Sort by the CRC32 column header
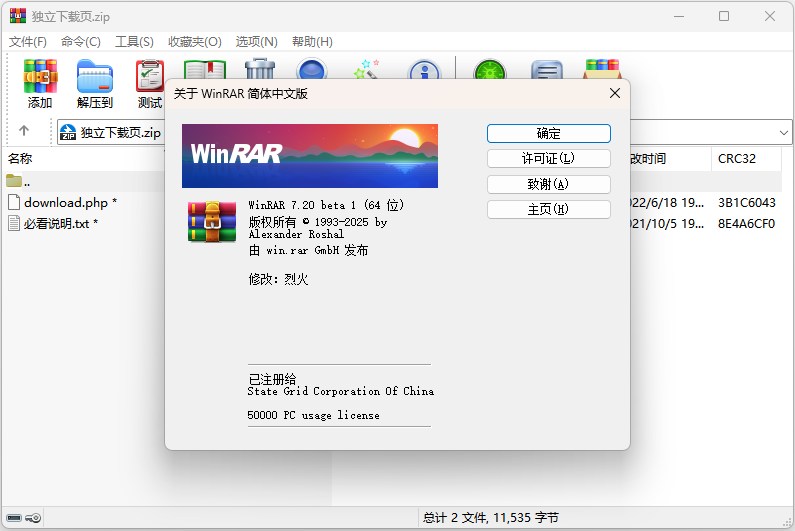The image size is (795, 531). click(737, 159)
